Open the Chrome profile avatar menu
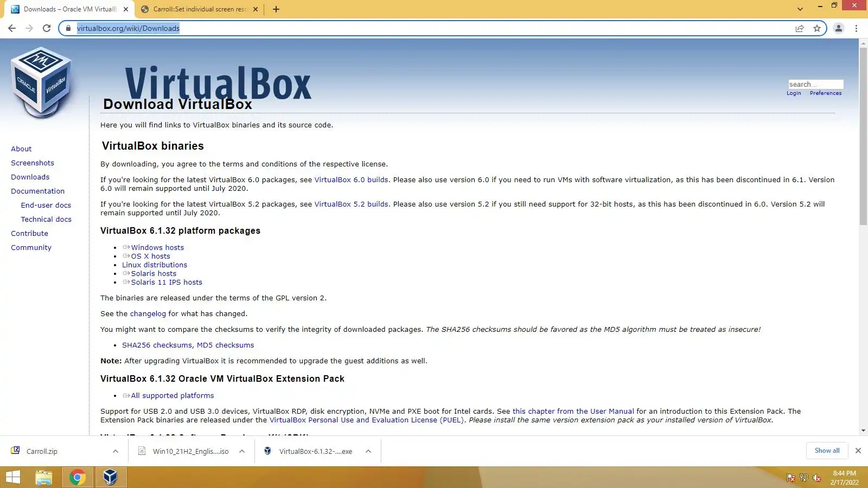868x488 pixels. tap(839, 28)
